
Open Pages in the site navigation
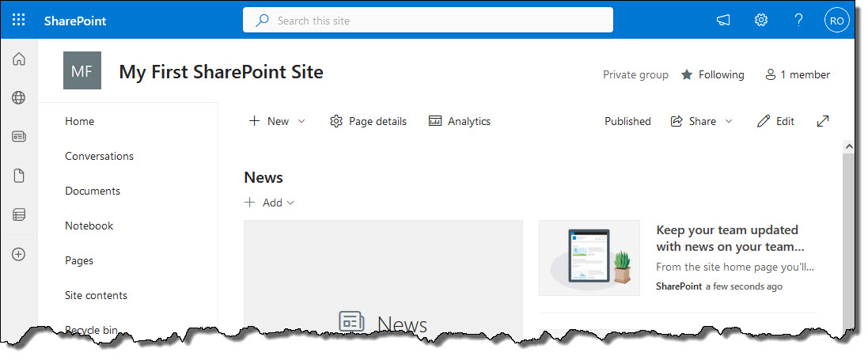click(x=79, y=261)
